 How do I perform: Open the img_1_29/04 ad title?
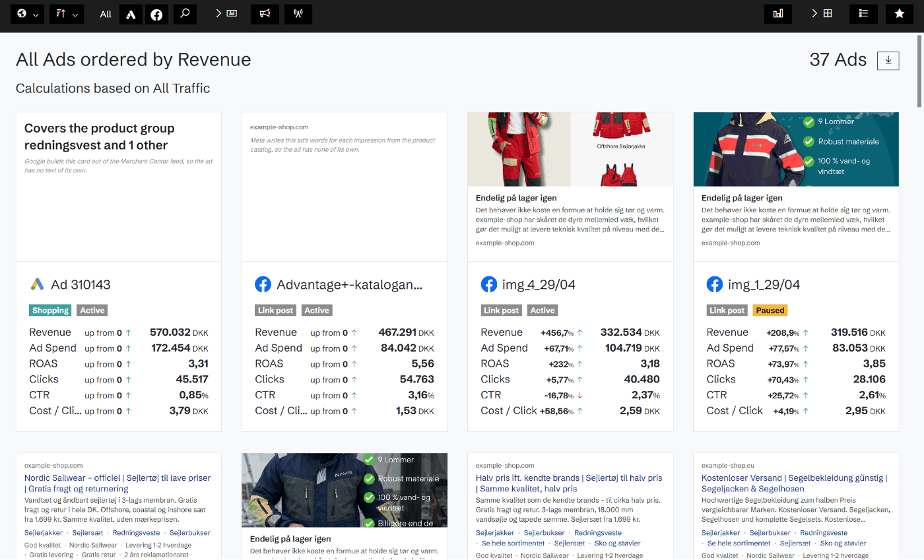tap(764, 285)
